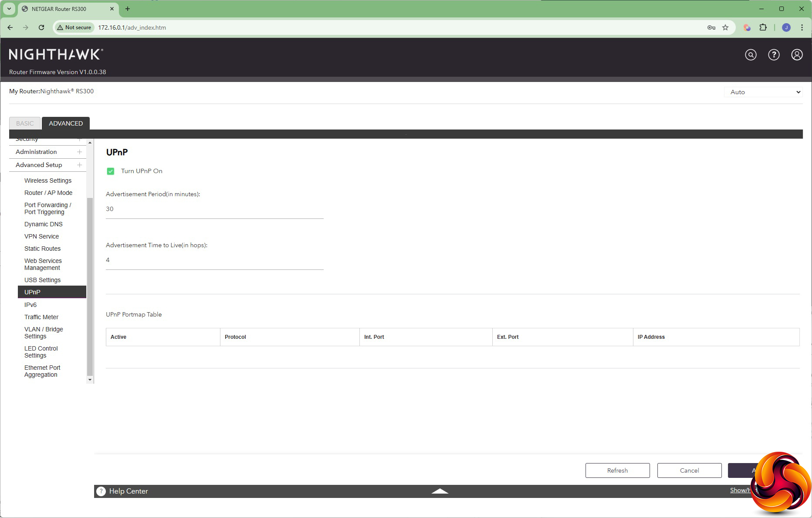Click the sidebar scrollbar thumb

(90, 286)
